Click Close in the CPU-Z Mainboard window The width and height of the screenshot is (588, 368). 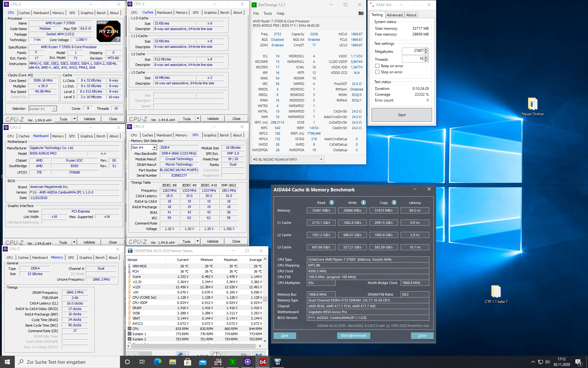coord(113,242)
